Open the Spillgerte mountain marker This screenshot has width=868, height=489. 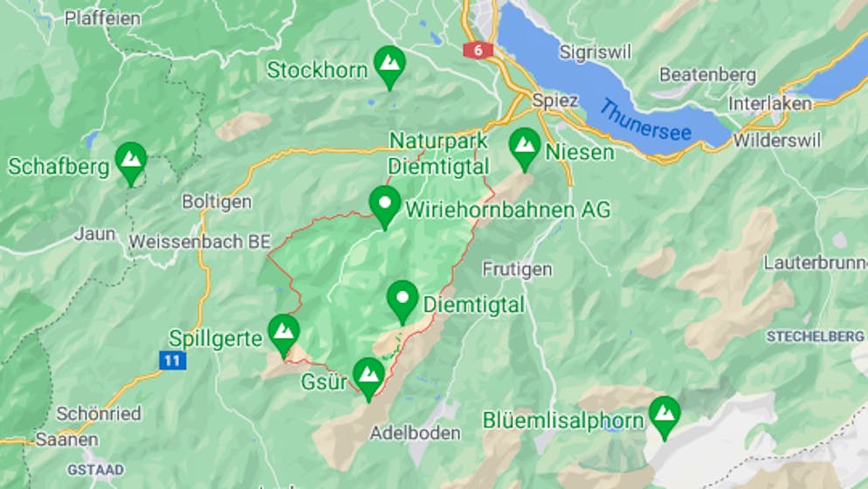(284, 335)
